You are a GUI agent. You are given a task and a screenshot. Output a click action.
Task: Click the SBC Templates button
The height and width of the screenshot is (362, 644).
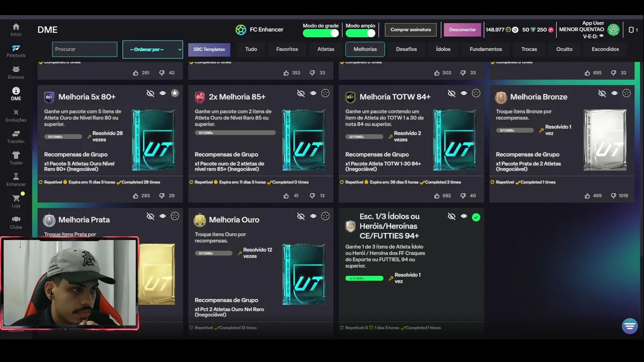point(209,49)
